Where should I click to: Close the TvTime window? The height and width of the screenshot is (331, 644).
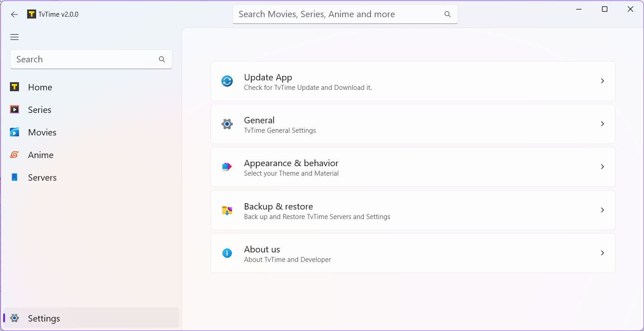point(630,9)
